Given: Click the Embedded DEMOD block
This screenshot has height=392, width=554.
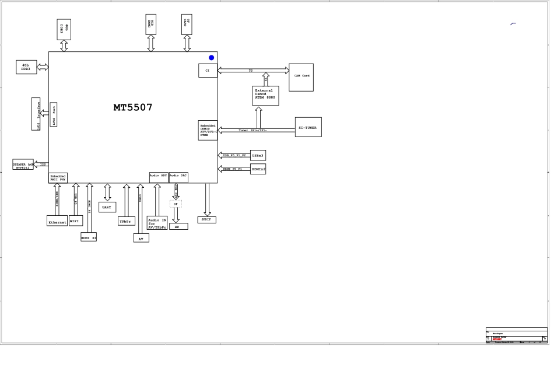Looking at the screenshot, I should tap(208, 130).
